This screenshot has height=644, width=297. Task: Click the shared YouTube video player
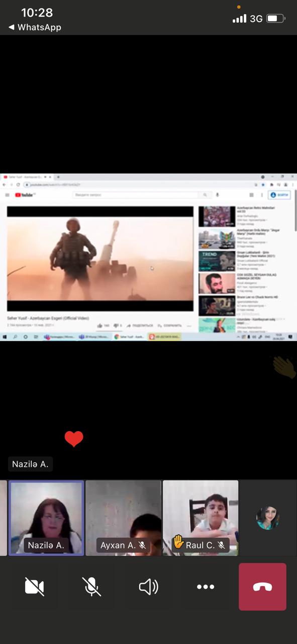(x=100, y=259)
